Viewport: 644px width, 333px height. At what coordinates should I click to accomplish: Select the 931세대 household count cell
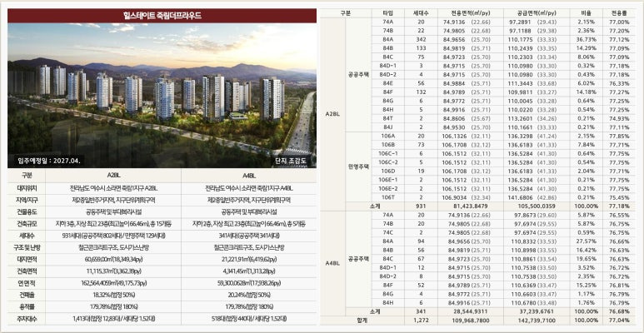pyautogui.click(x=113, y=236)
